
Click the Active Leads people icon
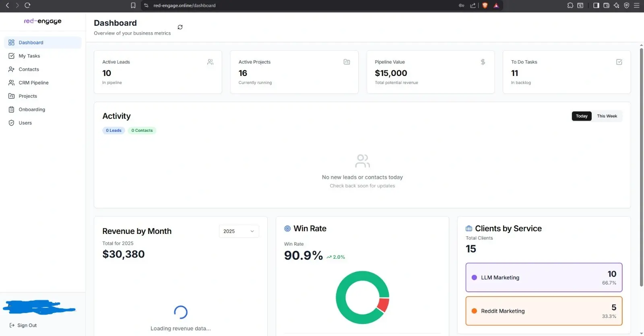tap(210, 62)
